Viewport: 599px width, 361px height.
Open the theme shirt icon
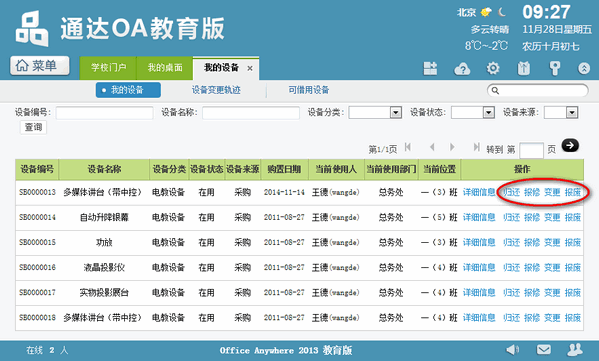coord(524,69)
